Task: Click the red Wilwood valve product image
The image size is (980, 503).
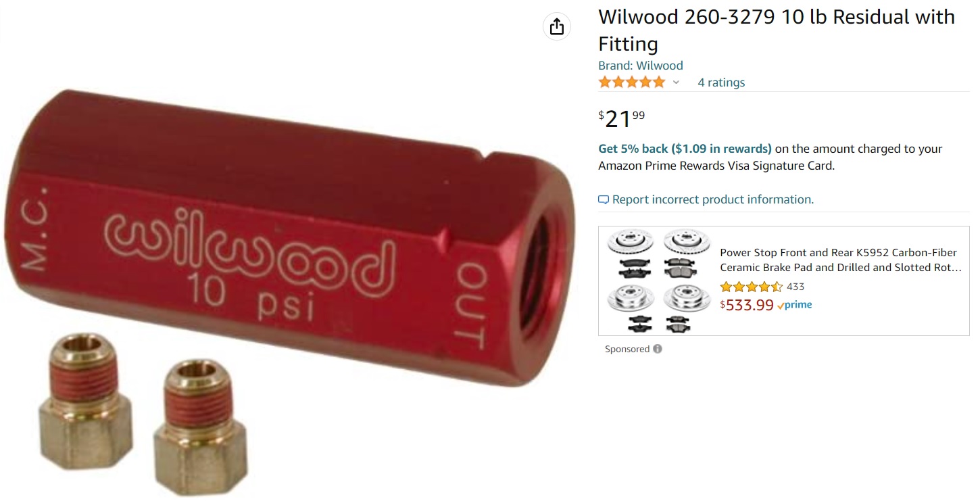Action: click(x=291, y=237)
